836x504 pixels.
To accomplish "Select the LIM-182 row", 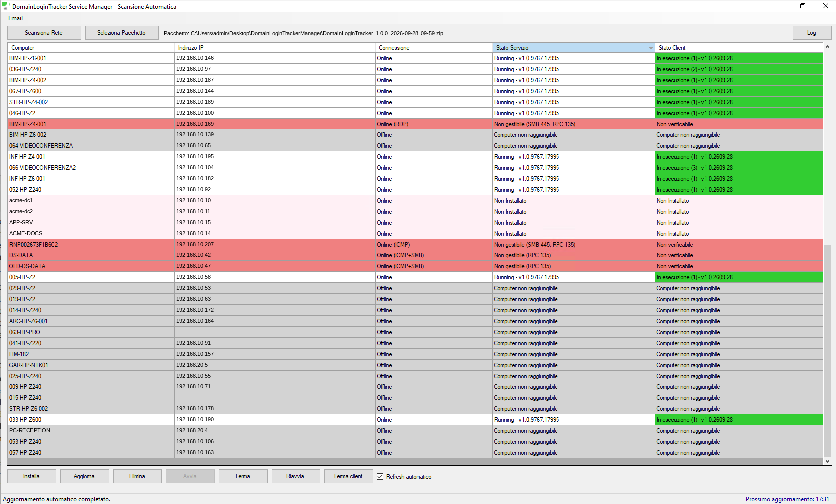I will [x=415, y=354].
